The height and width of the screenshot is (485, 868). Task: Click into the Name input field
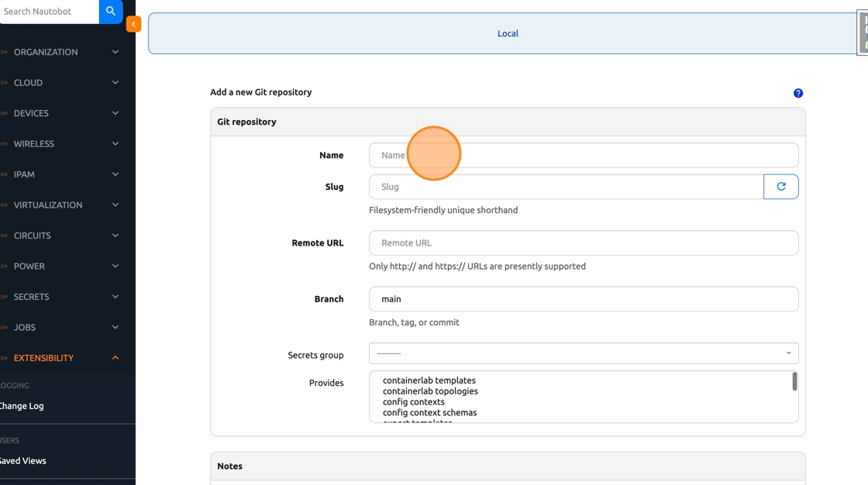pos(583,155)
